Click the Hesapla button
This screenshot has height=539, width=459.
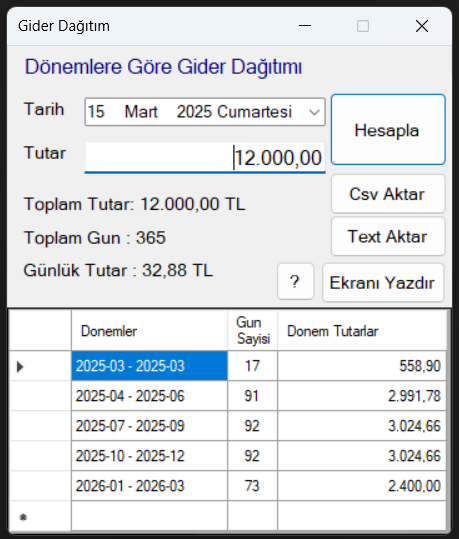coord(388,130)
